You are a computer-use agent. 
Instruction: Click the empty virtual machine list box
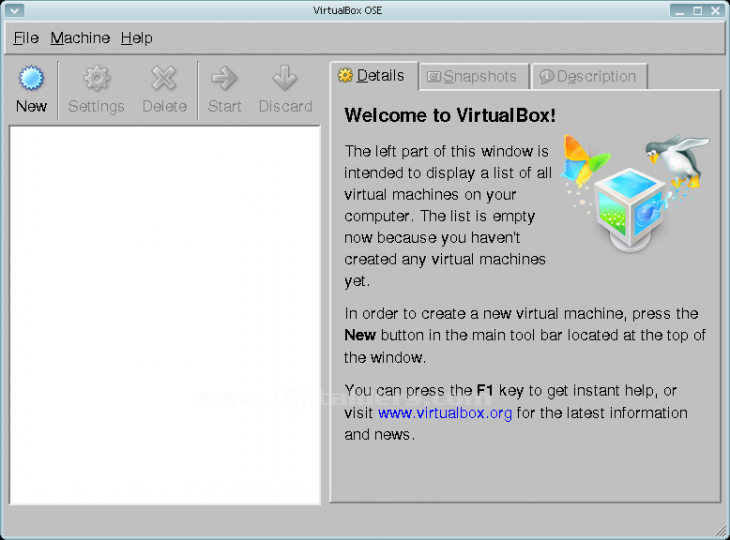click(165, 315)
